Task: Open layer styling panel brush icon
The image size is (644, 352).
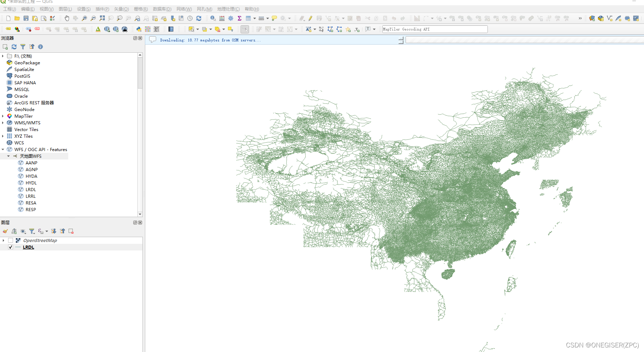Action: coord(5,231)
